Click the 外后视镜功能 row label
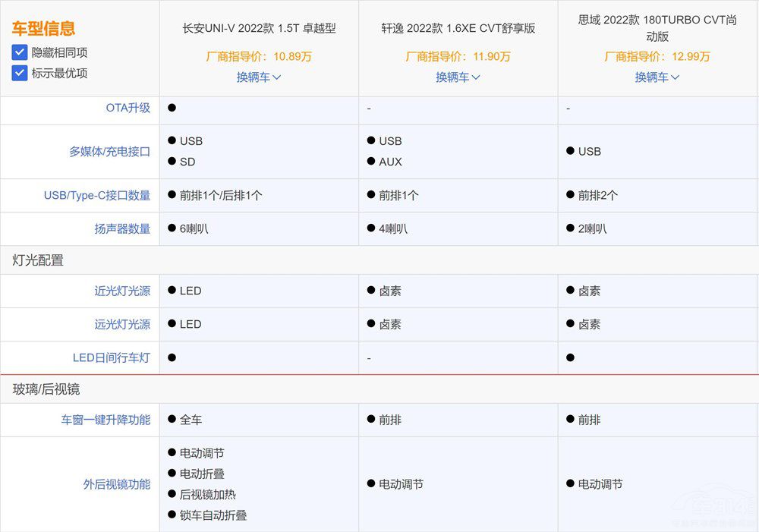Screen dimensions: 759x532 (x=116, y=484)
